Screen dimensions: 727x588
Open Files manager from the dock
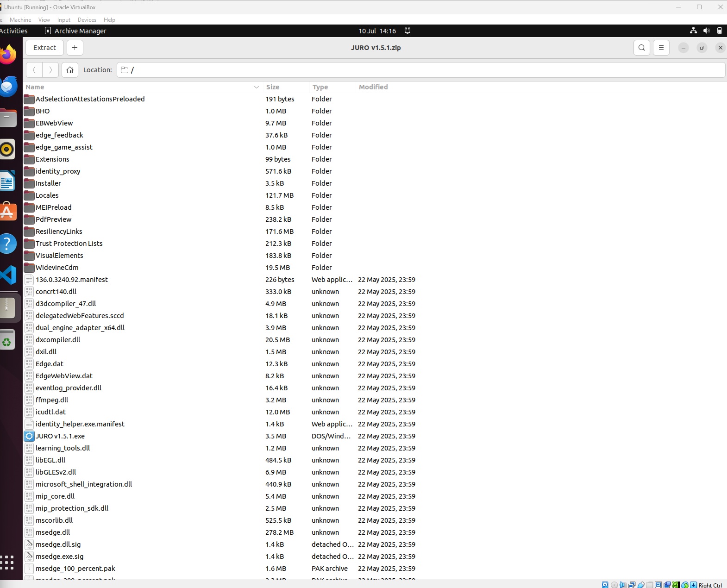8,118
